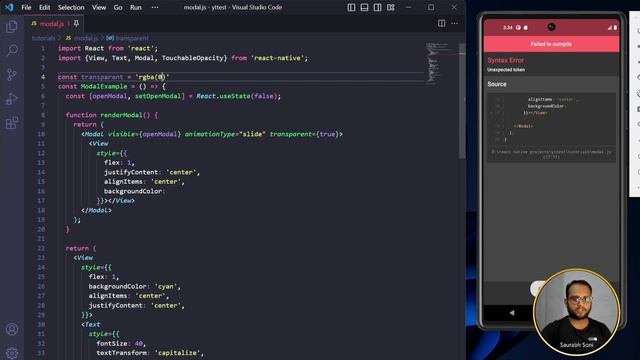Click the 'rgba(0' string on line 4
This screenshot has height=360, width=640.
click(x=151, y=77)
